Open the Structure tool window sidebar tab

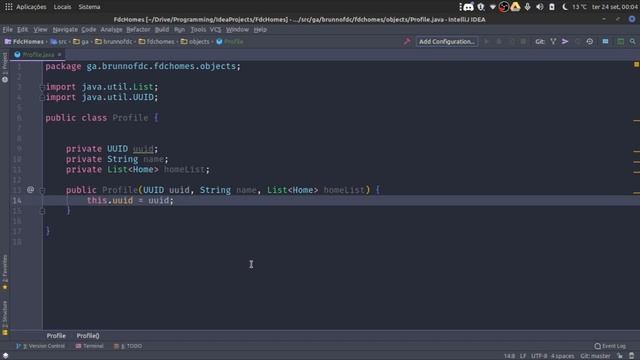(x=4, y=318)
